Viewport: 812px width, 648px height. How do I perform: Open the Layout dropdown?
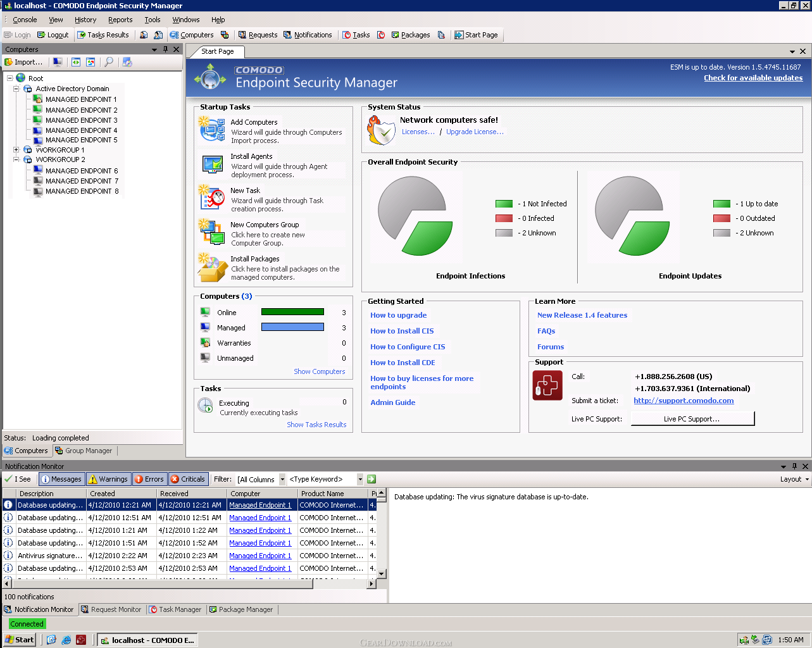794,479
